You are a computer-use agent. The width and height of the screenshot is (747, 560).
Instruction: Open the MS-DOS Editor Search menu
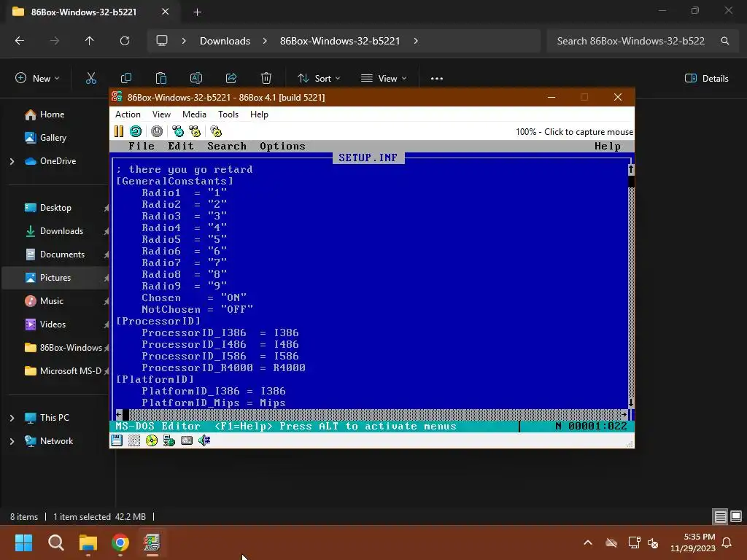(227, 146)
